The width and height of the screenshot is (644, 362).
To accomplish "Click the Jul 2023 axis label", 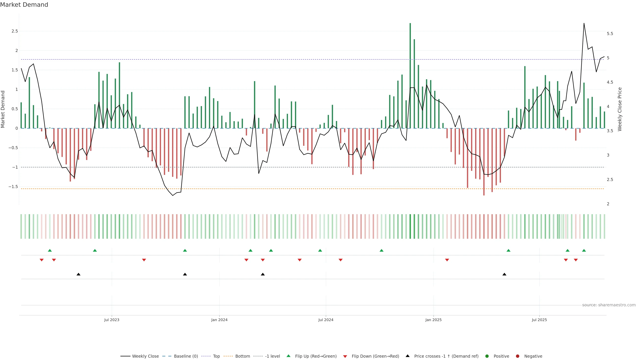I will 112,320.
